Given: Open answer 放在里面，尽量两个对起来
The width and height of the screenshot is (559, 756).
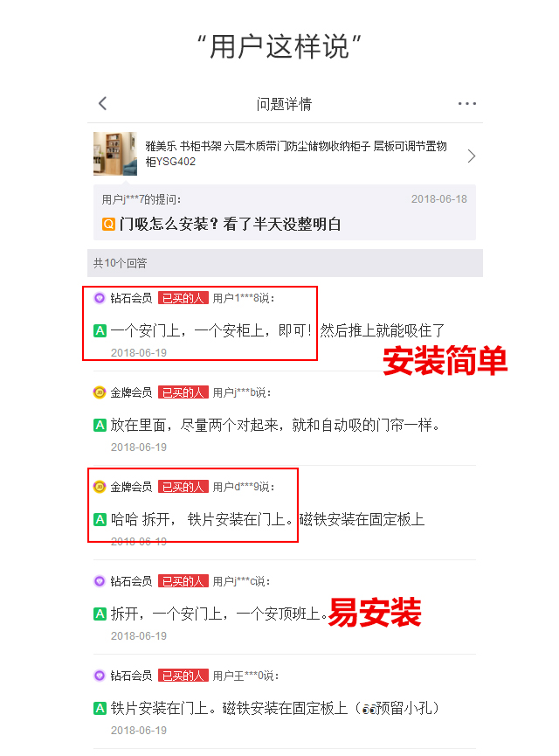Looking at the screenshot, I should pyautogui.click(x=274, y=426).
